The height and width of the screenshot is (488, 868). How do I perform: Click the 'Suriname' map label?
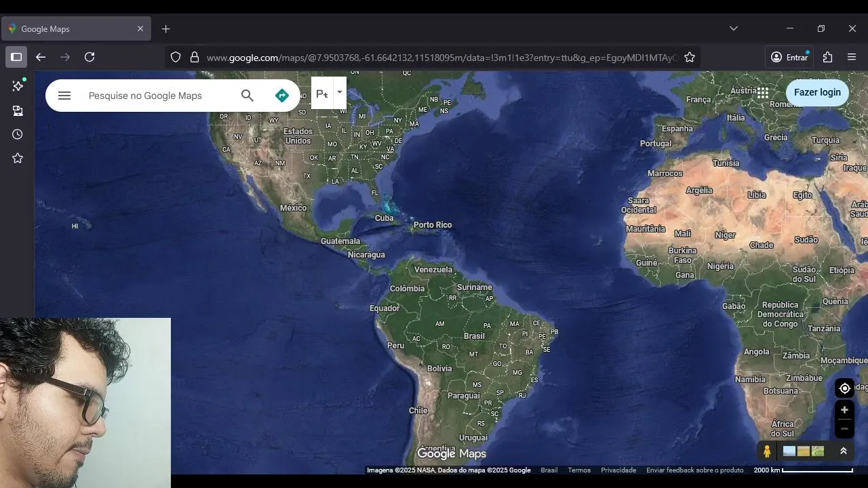click(475, 287)
